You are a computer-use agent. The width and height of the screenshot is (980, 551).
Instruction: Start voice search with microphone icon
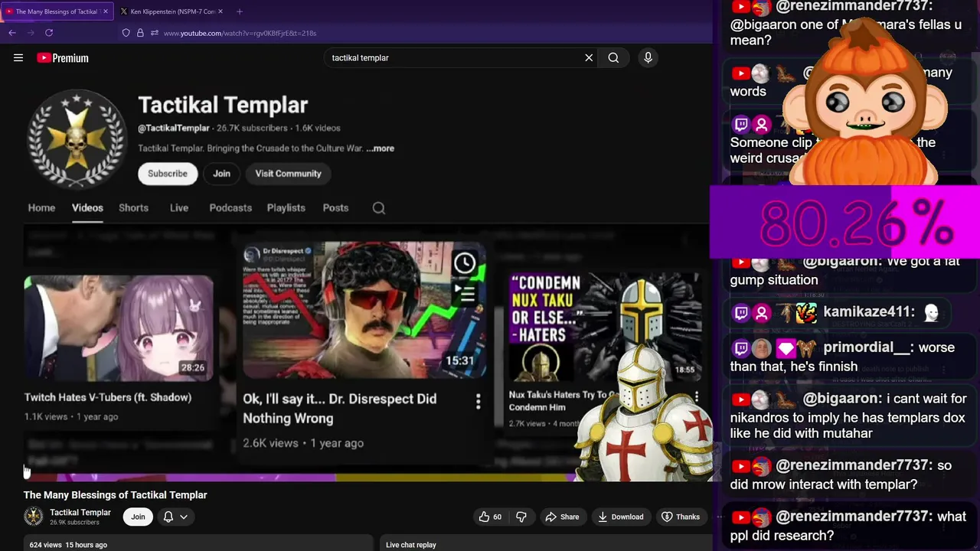pos(648,57)
